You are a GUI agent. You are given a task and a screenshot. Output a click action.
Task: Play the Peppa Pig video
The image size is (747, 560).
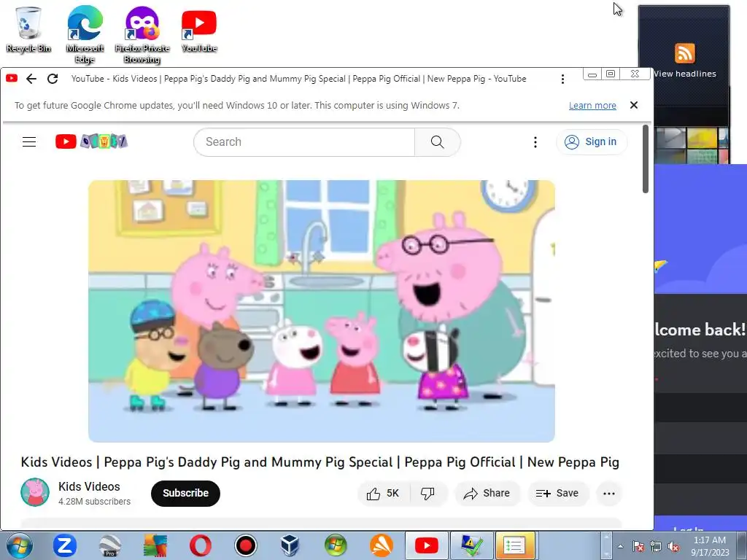click(322, 311)
